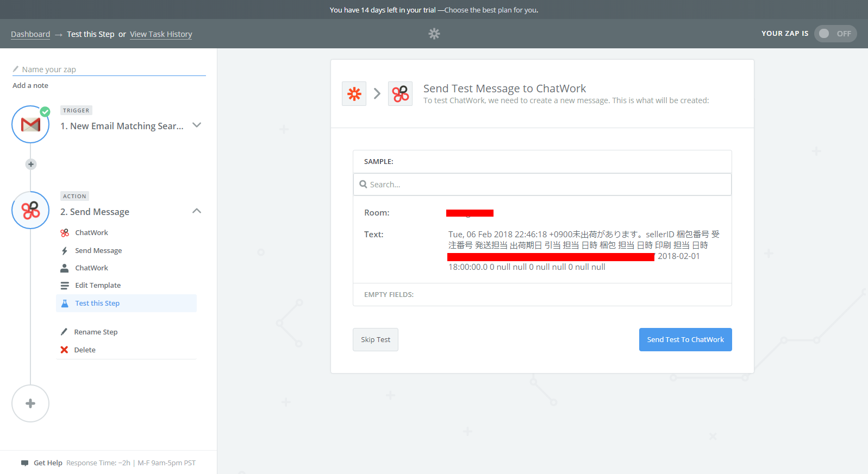The height and width of the screenshot is (474, 868).
Task: Click the Get Help chat bubble icon
Action: click(24, 463)
